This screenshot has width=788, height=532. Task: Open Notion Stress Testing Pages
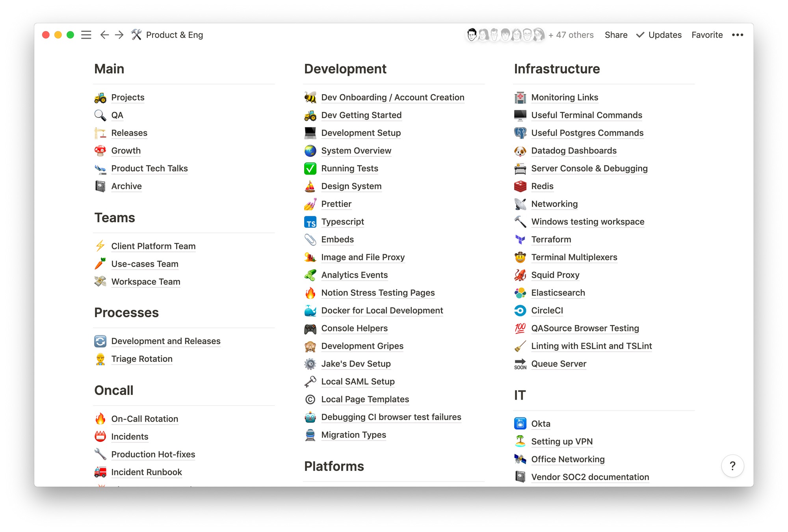(x=378, y=293)
